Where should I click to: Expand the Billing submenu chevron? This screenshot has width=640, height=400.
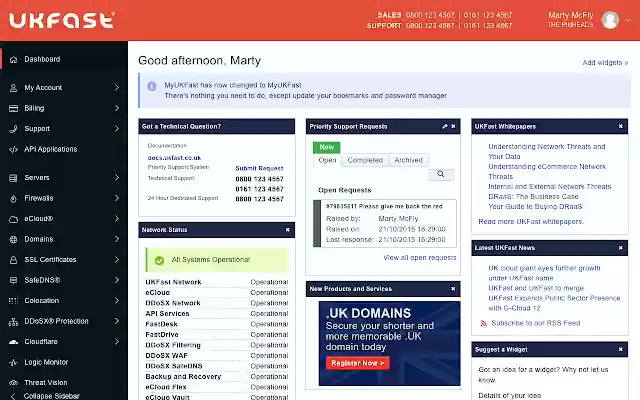pyautogui.click(x=117, y=108)
